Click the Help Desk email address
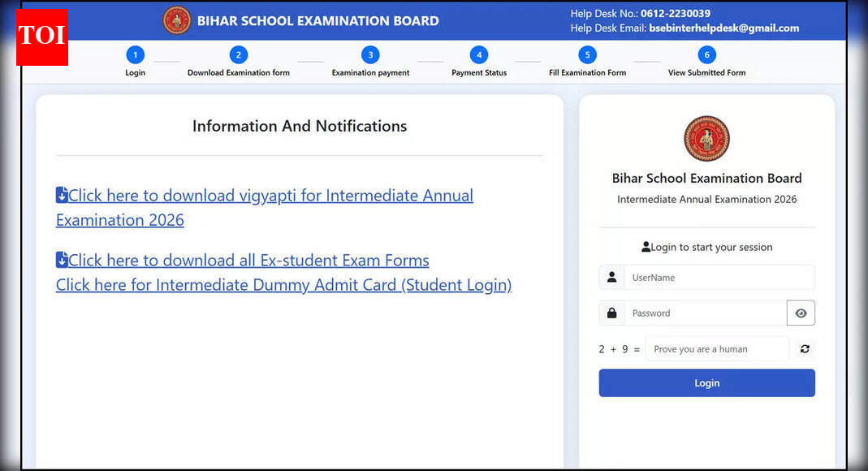The width and height of the screenshot is (868, 471). [723, 27]
